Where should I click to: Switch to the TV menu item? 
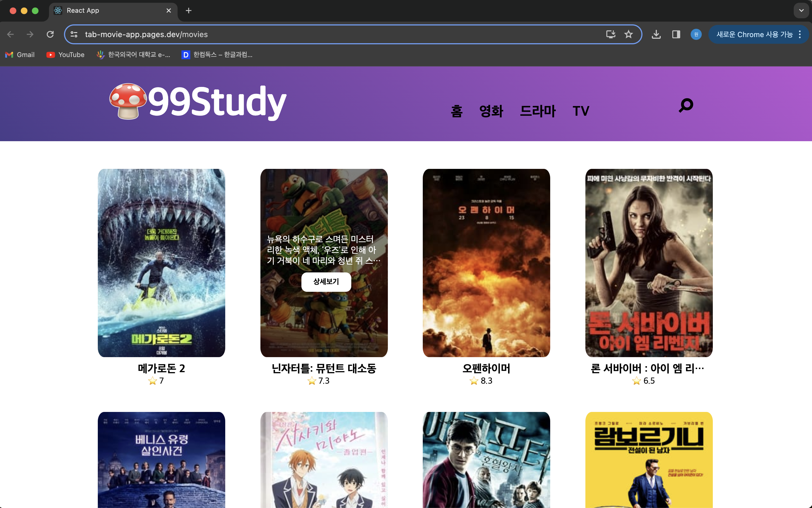581,111
